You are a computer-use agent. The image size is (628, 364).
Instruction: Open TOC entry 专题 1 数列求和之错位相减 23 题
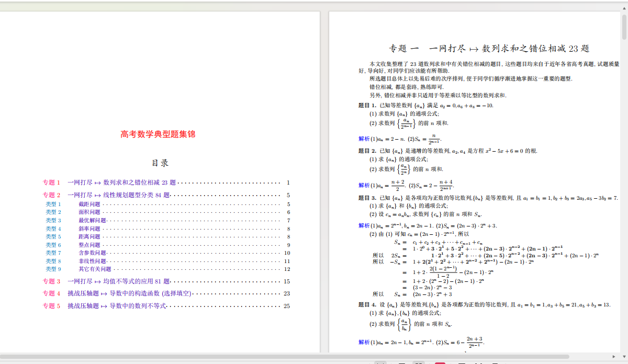click(166, 183)
